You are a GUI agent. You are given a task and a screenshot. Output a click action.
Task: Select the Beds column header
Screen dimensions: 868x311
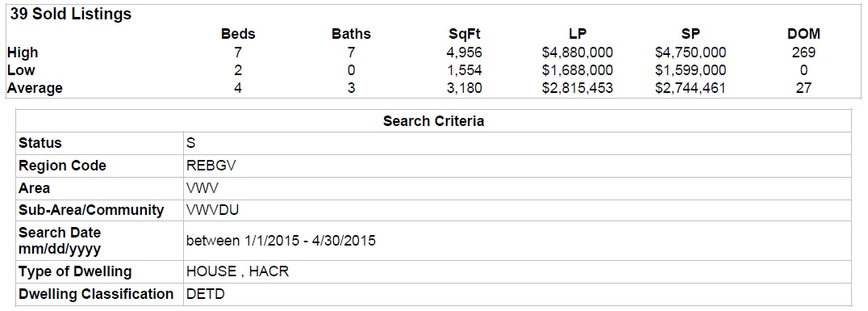point(238,34)
